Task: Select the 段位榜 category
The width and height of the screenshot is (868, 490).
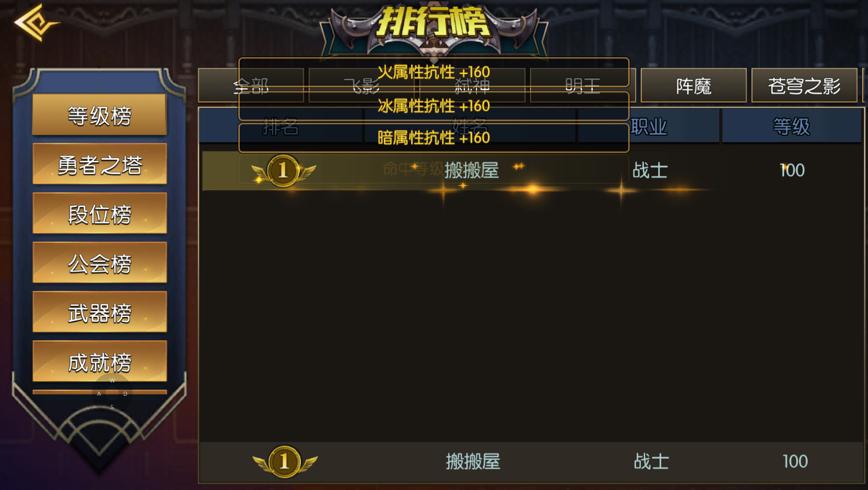Action: click(100, 213)
